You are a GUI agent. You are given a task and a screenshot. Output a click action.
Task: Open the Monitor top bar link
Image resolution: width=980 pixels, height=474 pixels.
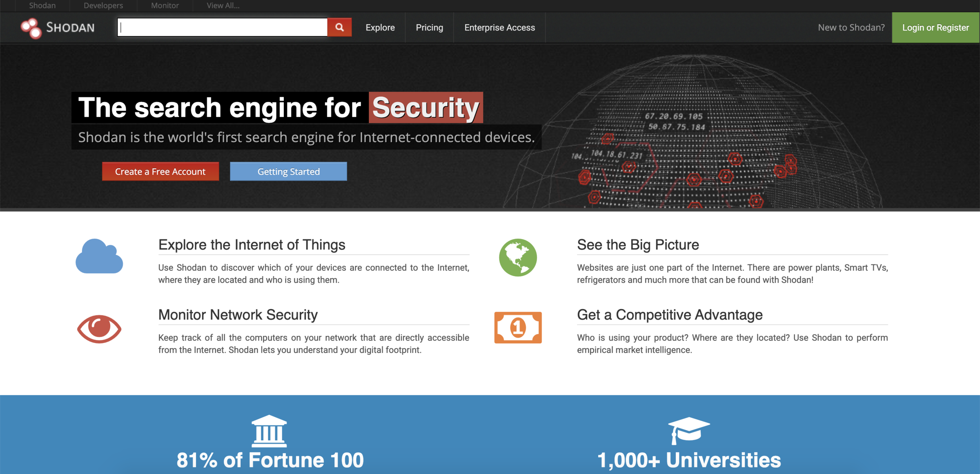tap(165, 5)
